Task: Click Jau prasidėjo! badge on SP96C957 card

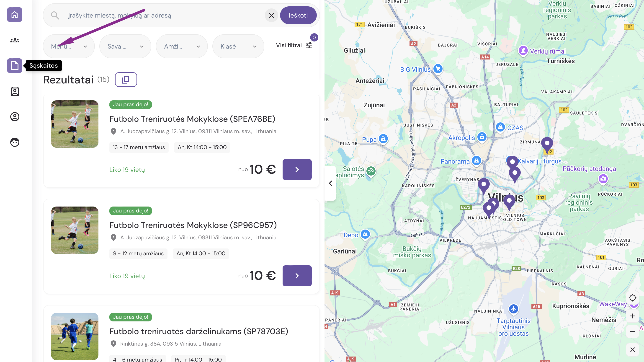Action: (x=131, y=211)
